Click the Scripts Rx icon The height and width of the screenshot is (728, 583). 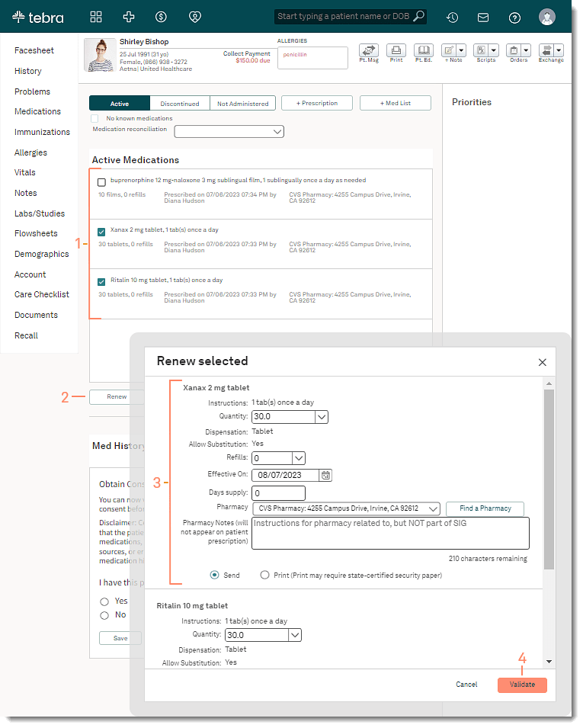[482, 50]
